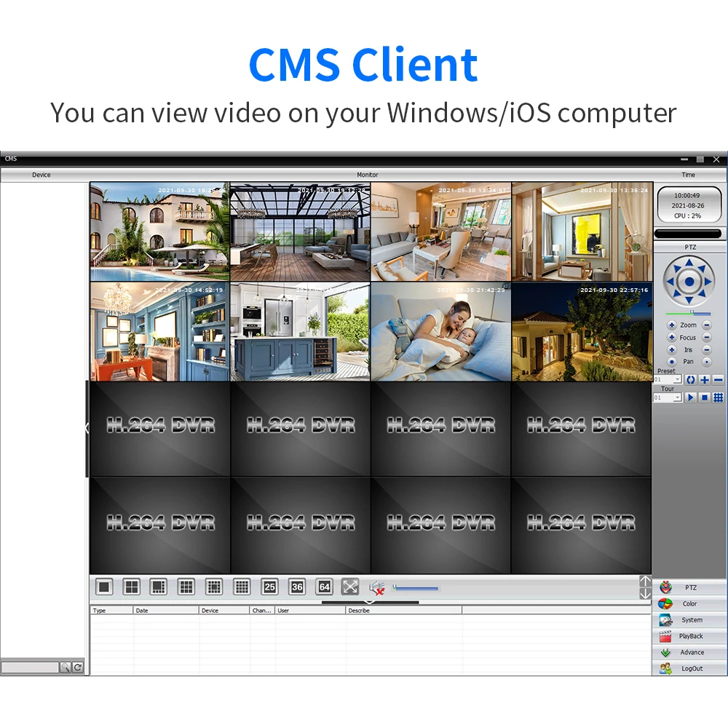Open the tour grid settings button

[718, 398]
